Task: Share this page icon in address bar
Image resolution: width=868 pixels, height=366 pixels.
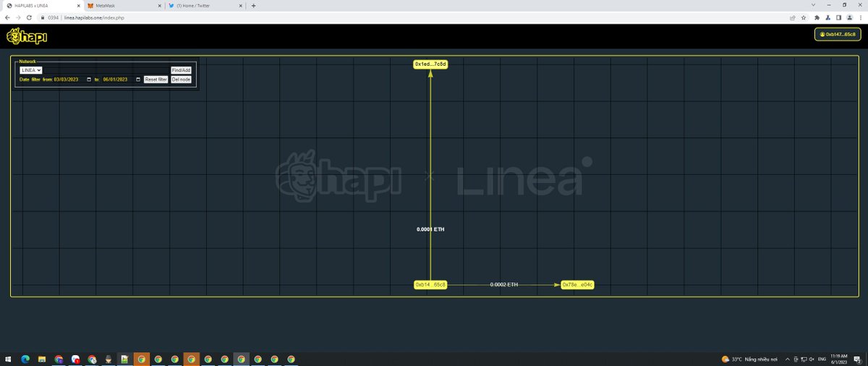Action: (793, 17)
